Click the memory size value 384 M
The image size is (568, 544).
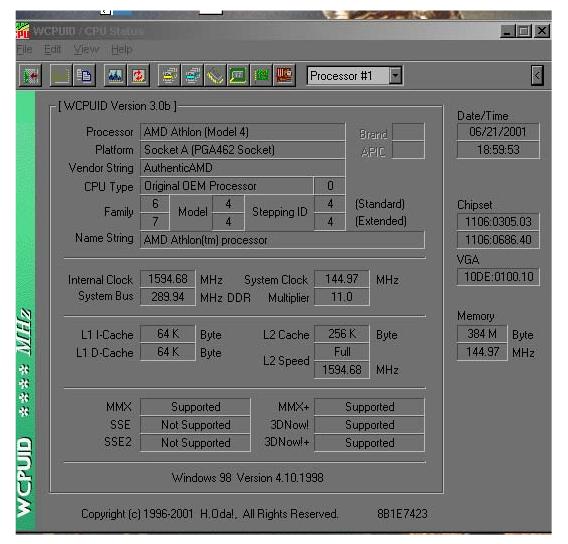[x=482, y=334]
